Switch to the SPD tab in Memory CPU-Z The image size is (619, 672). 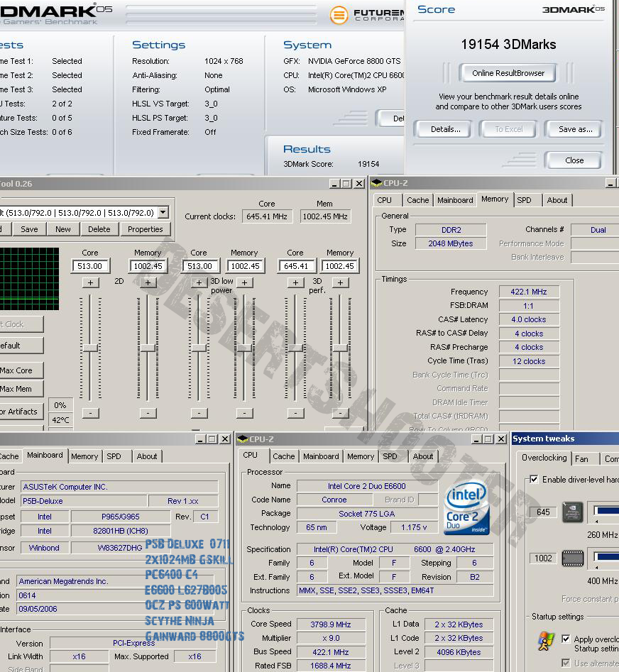(524, 200)
